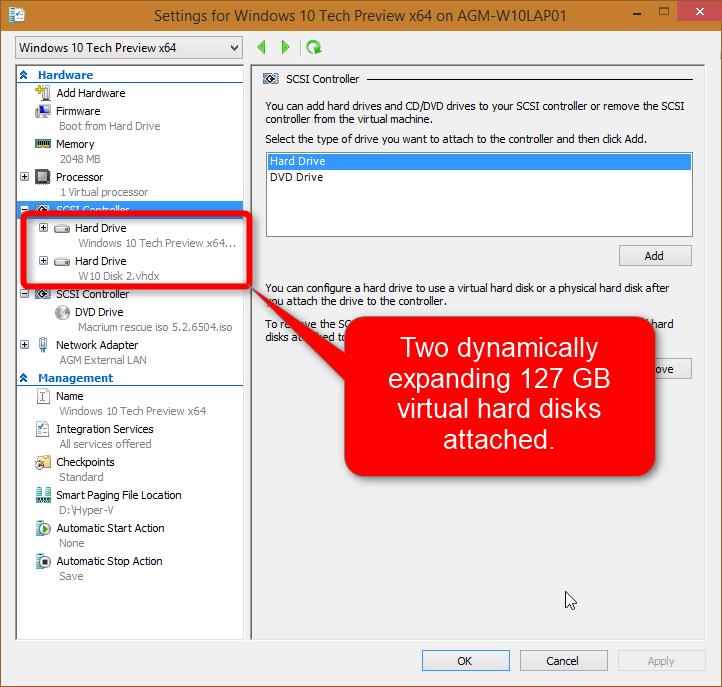Click 'Boot from Hard Drive' subtext
The width and height of the screenshot is (722, 687).
coord(110,126)
